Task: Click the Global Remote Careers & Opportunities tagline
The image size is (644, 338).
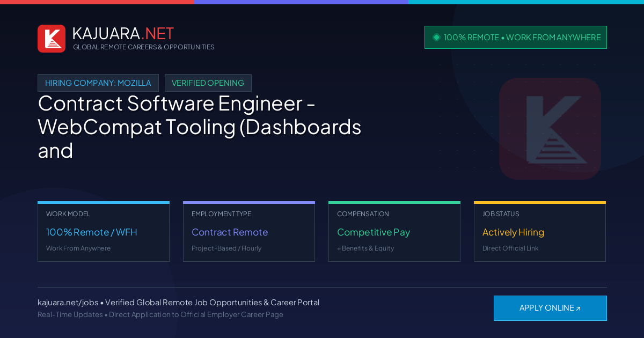Action: [x=144, y=47]
